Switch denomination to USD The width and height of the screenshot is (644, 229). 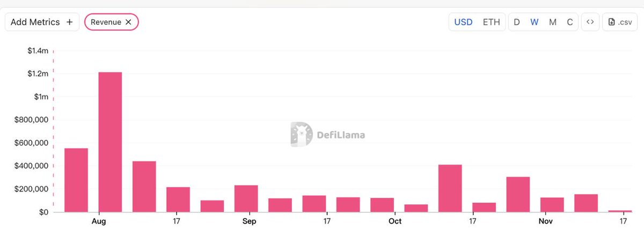(463, 22)
